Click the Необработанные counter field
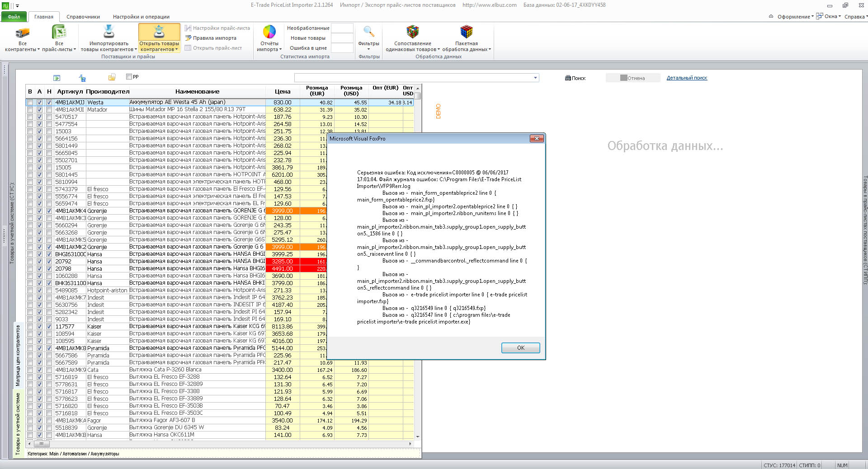The image size is (868, 469). coord(342,28)
